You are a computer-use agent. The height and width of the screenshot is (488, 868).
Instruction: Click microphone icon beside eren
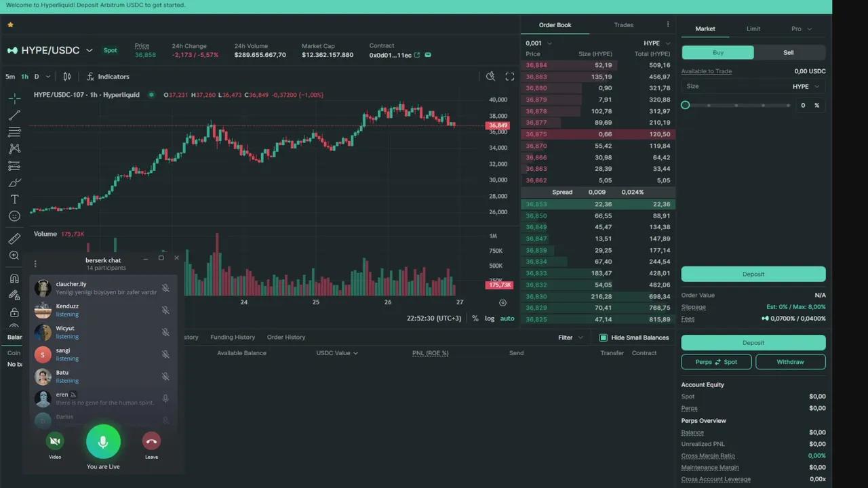click(165, 399)
